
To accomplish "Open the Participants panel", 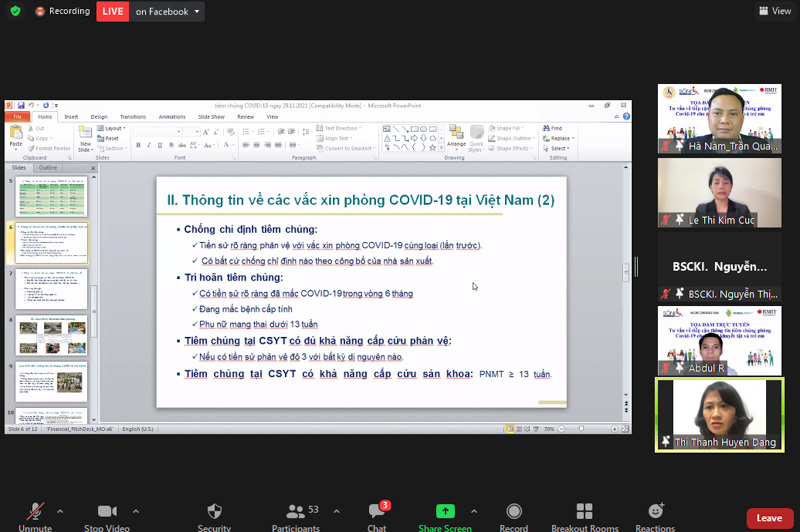I will coord(296,512).
